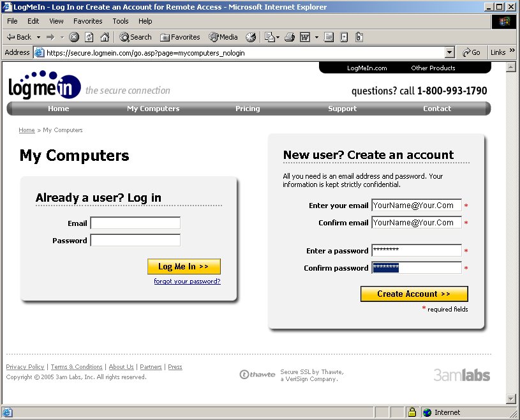Click the Forward arrow button
The height and width of the screenshot is (420, 520).
click(x=50, y=37)
